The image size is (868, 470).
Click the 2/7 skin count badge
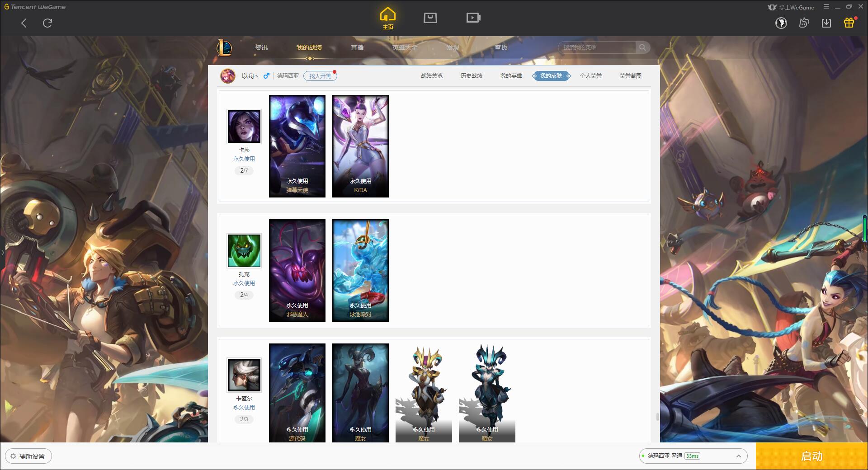click(244, 171)
